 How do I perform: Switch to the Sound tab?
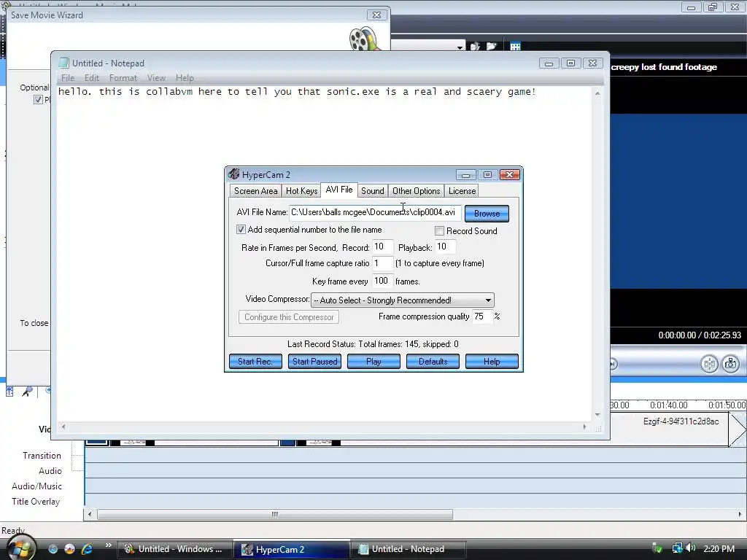point(373,191)
